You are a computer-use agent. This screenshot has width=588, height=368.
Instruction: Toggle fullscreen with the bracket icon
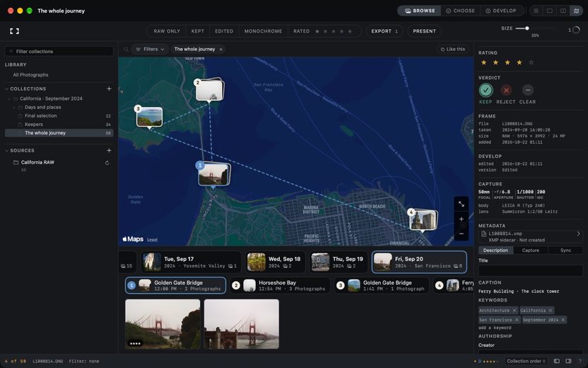pos(14,31)
